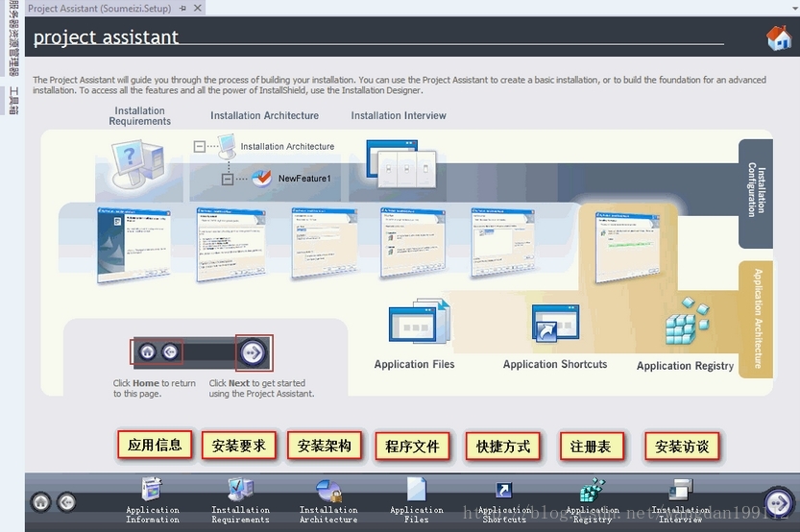
Task: Open Application Shortcuts in bottom bar
Action: pos(504,500)
